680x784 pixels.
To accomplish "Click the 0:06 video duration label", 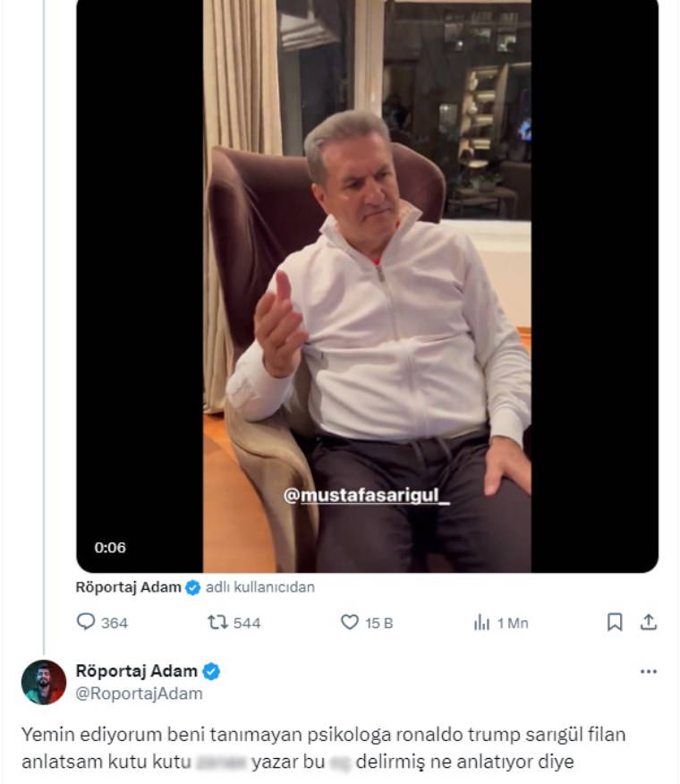I will (110, 548).
